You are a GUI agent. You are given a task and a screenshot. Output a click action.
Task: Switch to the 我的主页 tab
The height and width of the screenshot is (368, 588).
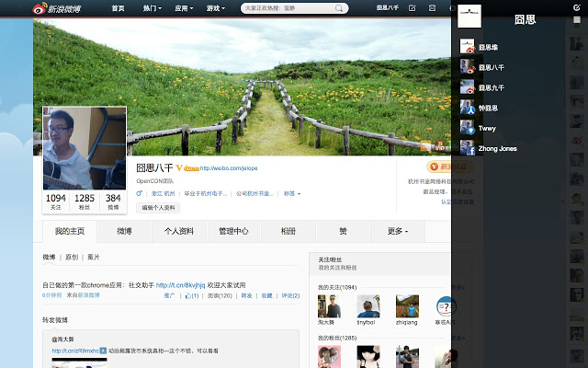click(x=70, y=231)
